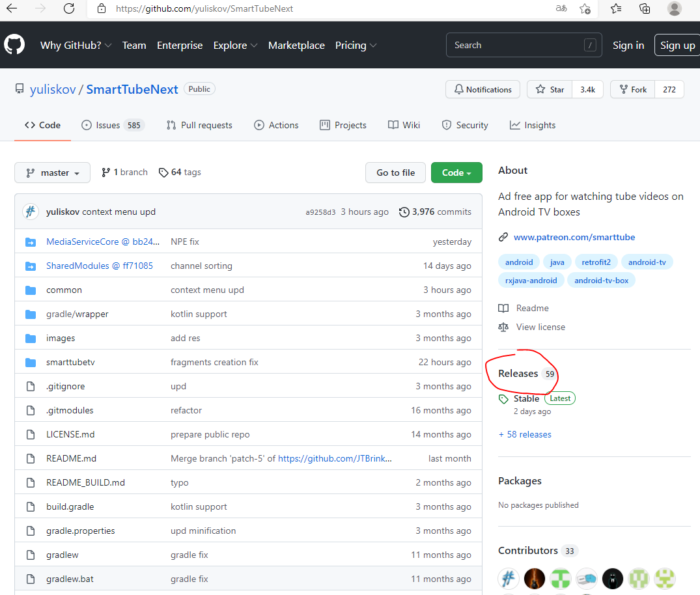Star the SmartTubeNext repository

(550, 89)
